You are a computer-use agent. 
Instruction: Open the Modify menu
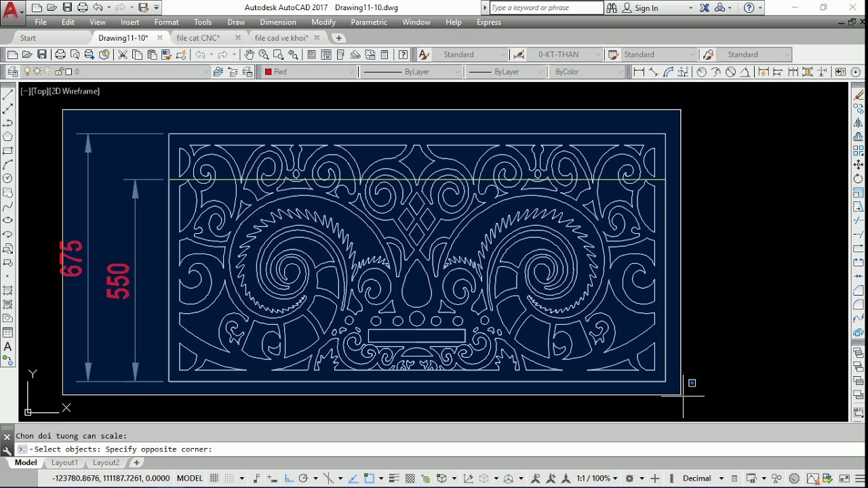(x=323, y=22)
